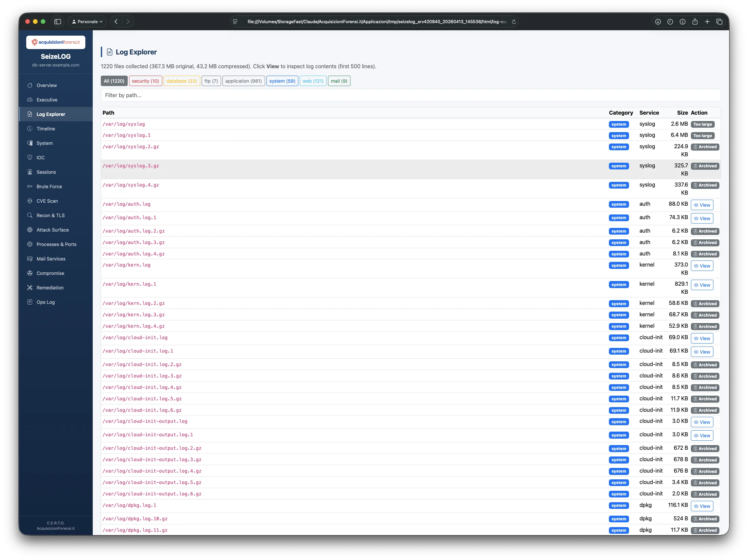Image resolution: width=748 pixels, height=560 pixels.
Task: View contents of auth.log
Action: click(x=702, y=205)
